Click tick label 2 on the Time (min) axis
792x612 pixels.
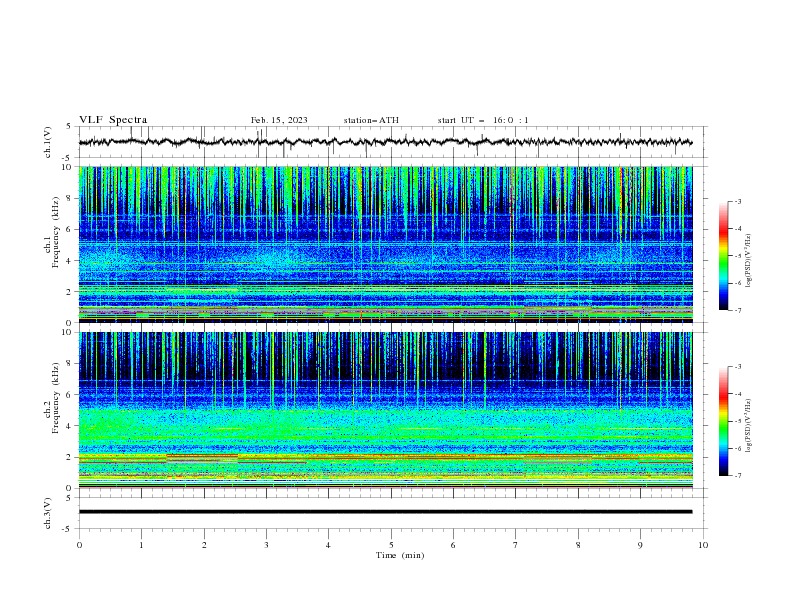pyautogui.click(x=204, y=545)
